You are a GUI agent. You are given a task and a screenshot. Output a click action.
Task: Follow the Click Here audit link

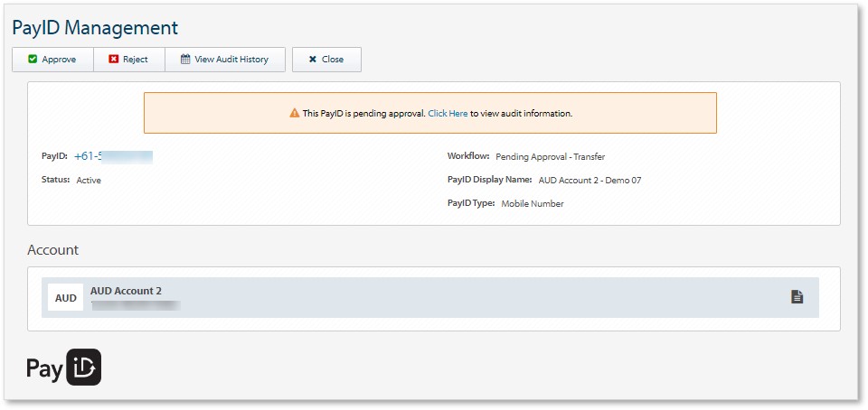448,114
